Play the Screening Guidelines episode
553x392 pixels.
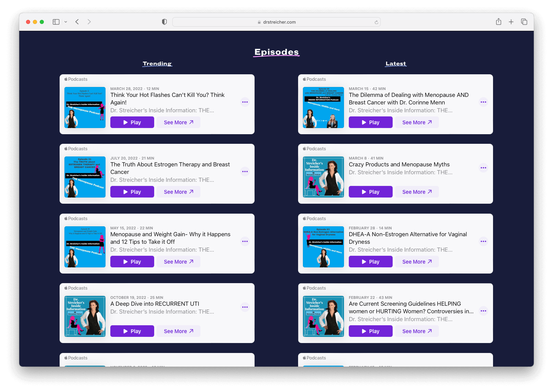pyautogui.click(x=371, y=331)
